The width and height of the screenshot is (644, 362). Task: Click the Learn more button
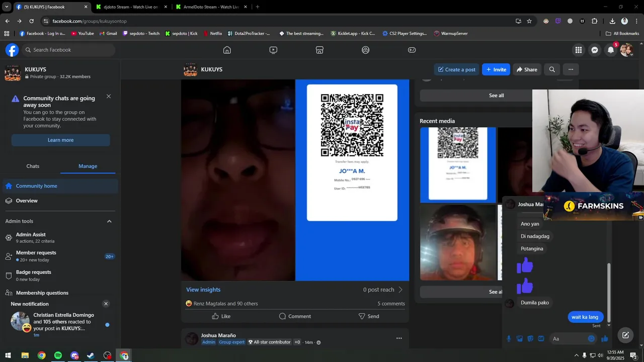point(60,140)
